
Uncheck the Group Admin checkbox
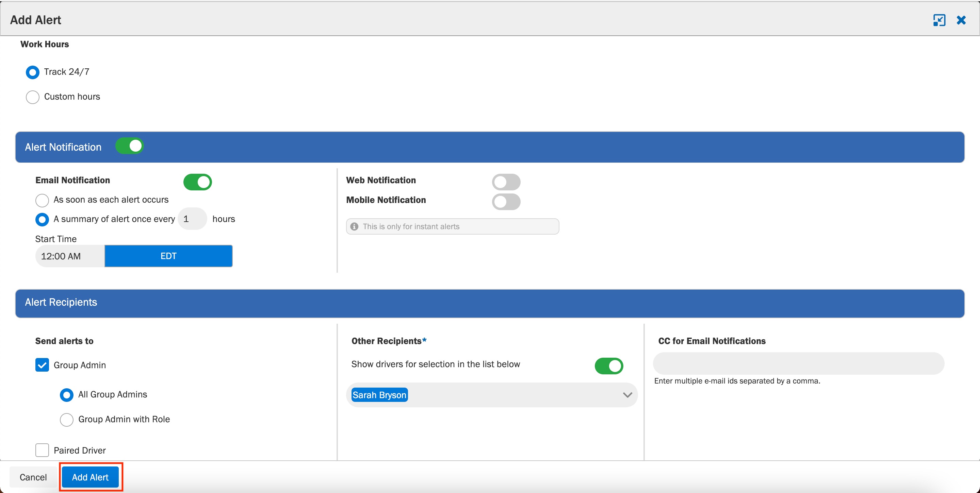(42, 365)
